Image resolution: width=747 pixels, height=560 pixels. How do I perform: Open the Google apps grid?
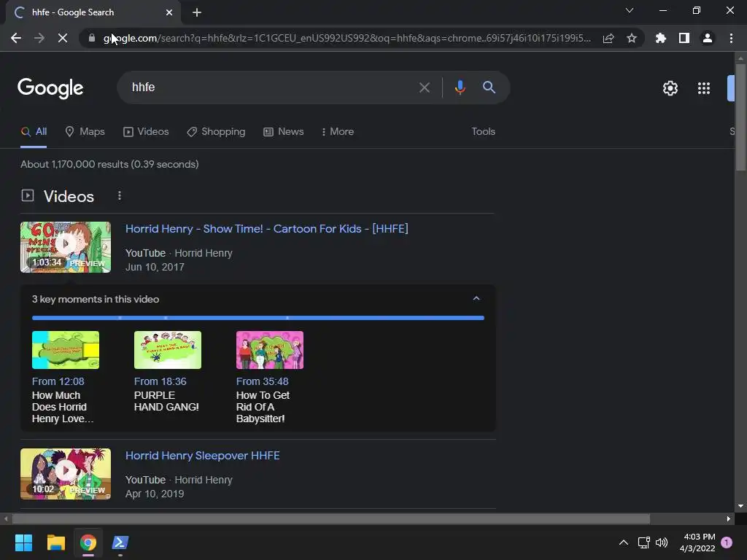(704, 88)
